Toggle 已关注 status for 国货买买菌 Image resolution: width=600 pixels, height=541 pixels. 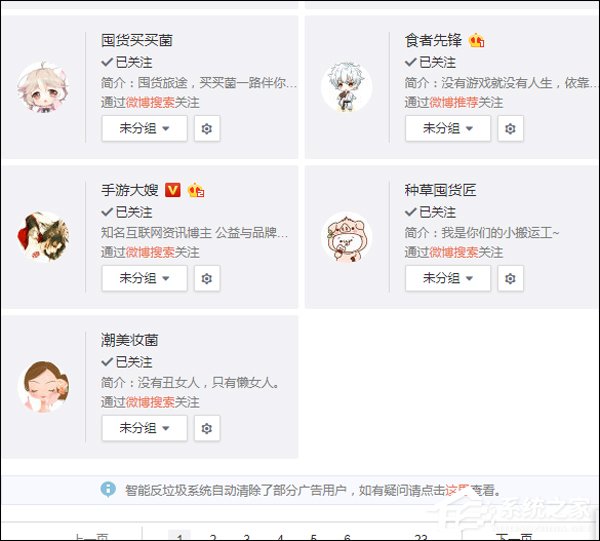point(127,62)
